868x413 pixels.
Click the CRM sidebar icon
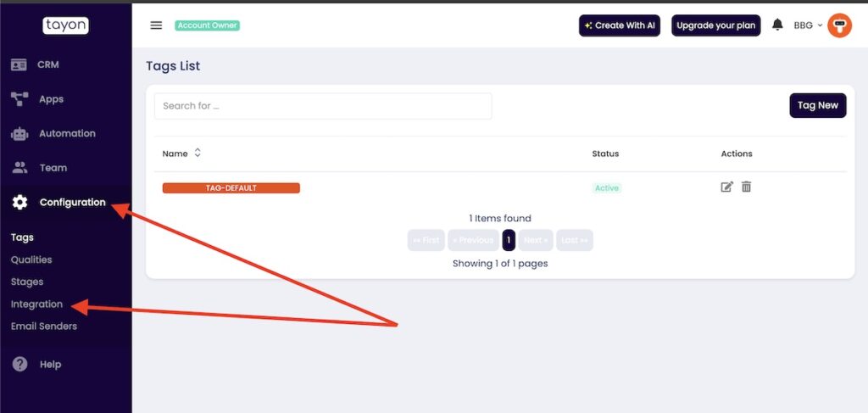coord(19,64)
